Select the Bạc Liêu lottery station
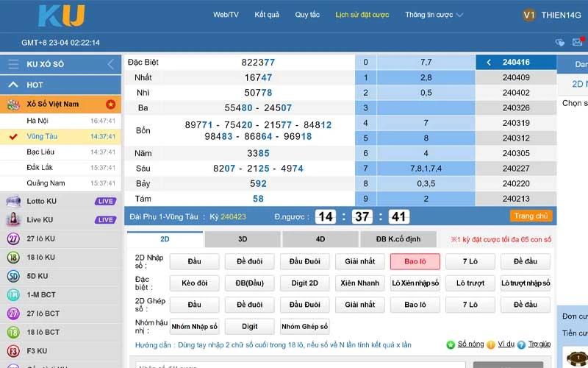 (x=43, y=152)
